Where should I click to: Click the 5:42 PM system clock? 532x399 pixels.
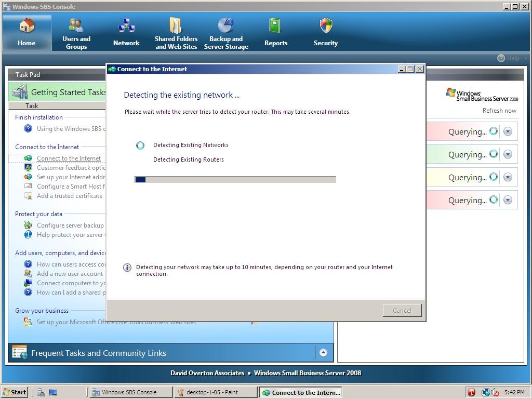coord(514,392)
